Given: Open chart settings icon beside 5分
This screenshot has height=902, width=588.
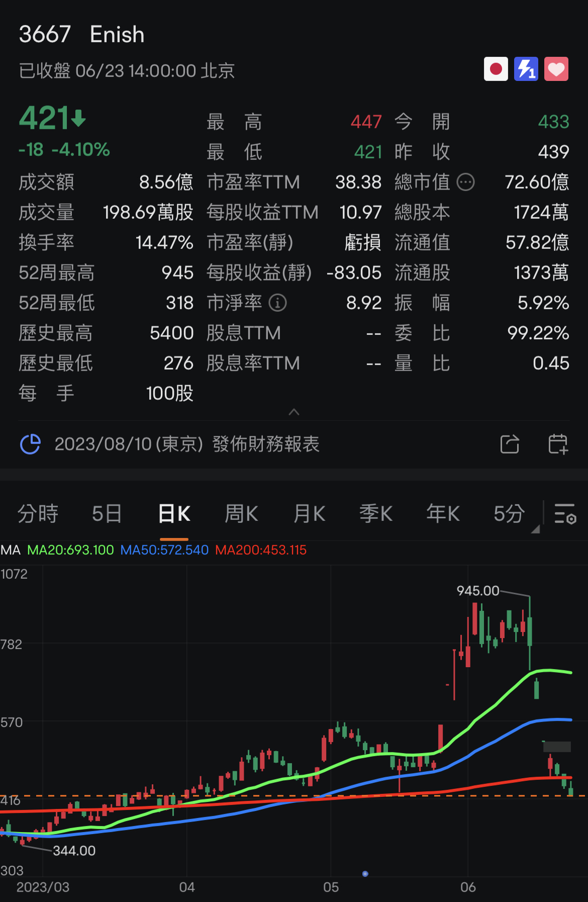Looking at the screenshot, I should click(565, 514).
